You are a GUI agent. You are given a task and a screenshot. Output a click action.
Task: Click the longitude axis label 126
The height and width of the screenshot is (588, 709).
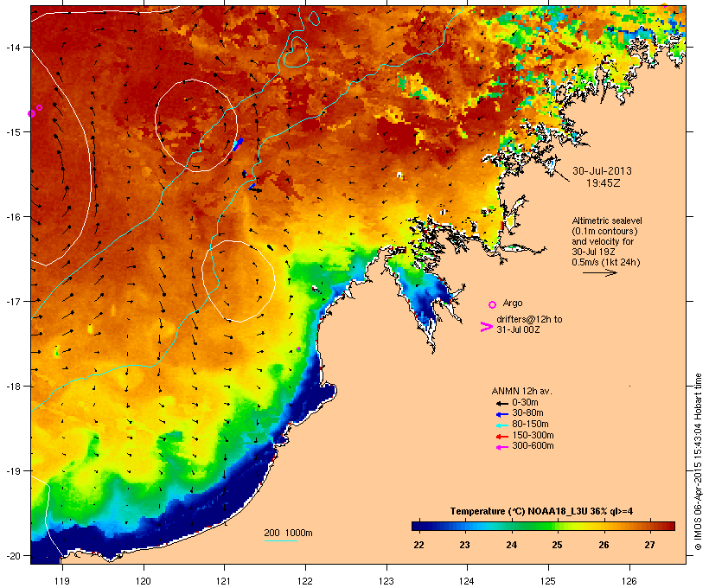pos(629,581)
